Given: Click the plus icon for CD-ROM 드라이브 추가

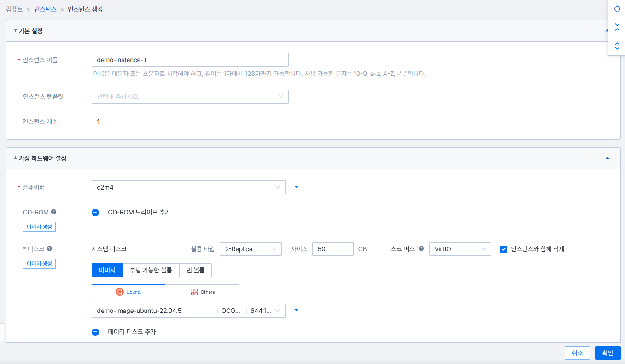Looking at the screenshot, I should [x=95, y=213].
